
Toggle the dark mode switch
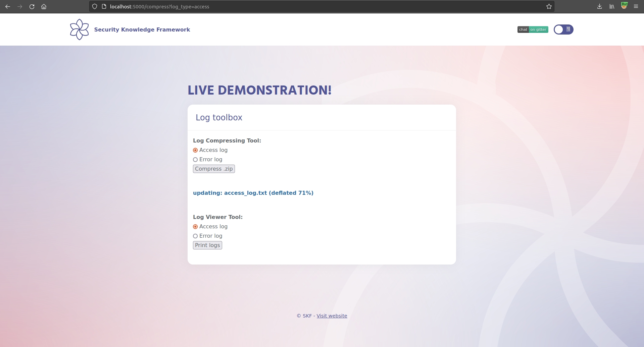(x=563, y=30)
